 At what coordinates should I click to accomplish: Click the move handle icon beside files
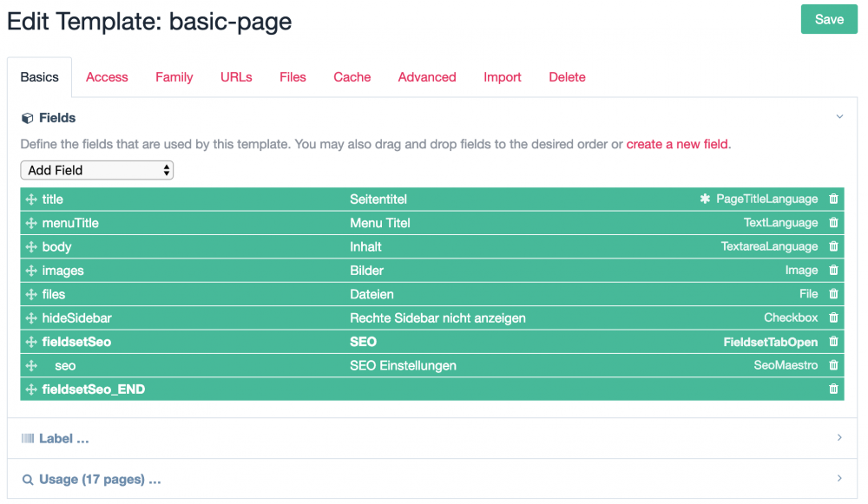[x=32, y=295]
